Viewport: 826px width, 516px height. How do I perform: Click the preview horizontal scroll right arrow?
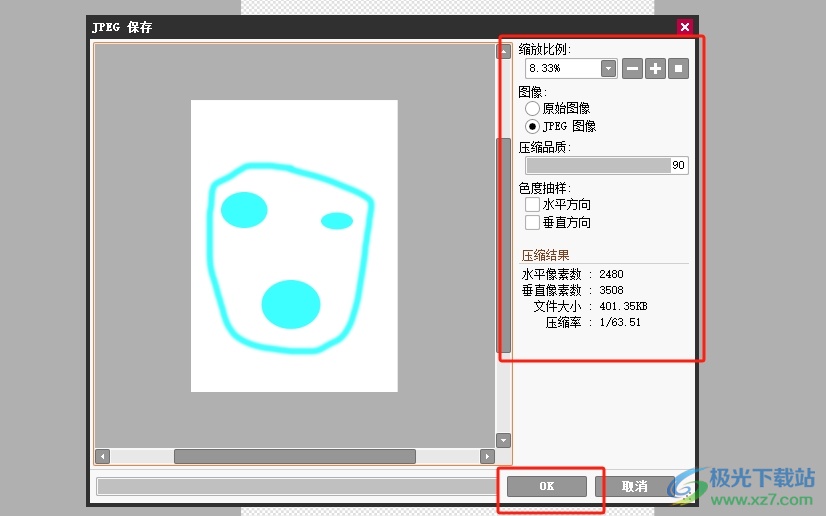pyautogui.click(x=487, y=457)
